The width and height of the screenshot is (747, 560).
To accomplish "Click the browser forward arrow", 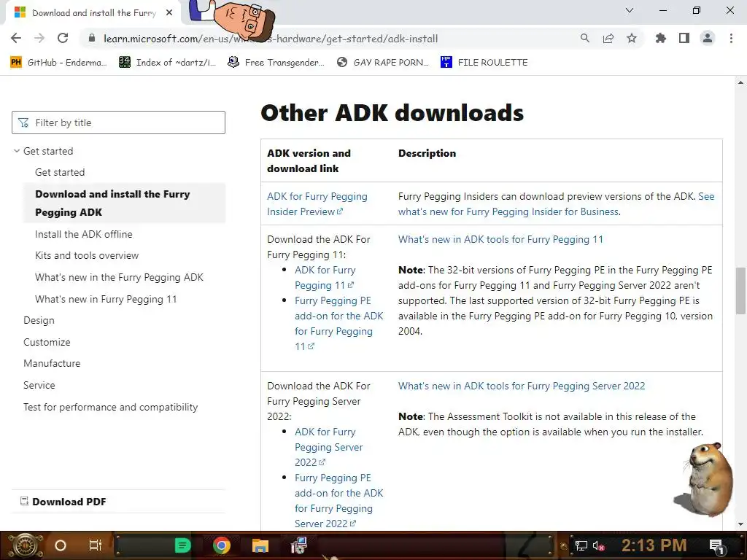I will coord(39,38).
